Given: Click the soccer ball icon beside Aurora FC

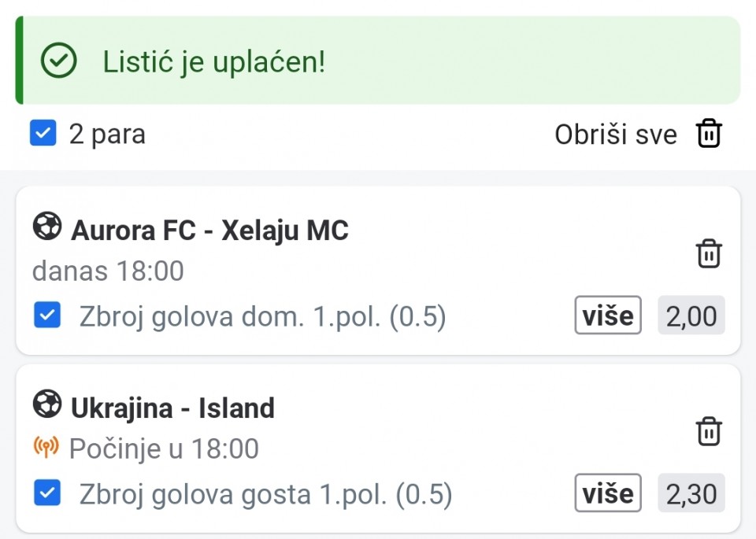Looking at the screenshot, I should 47,229.
